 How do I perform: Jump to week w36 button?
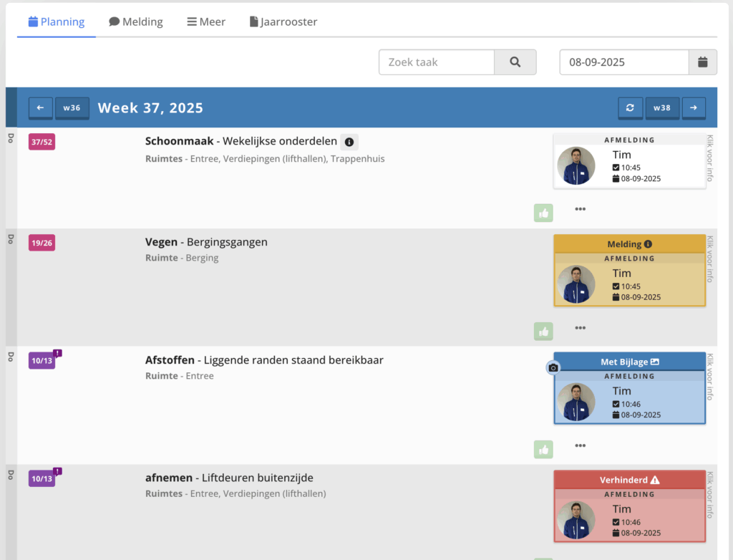(x=72, y=108)
